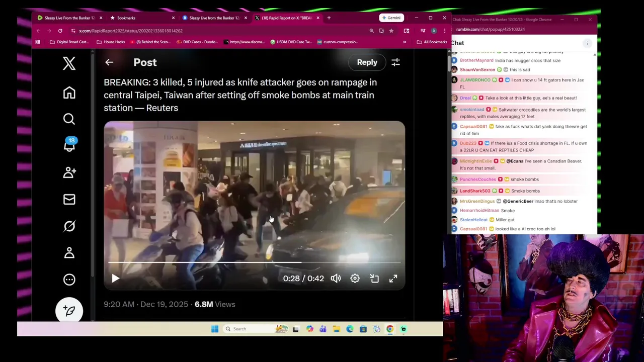The image size is (644, 362).
Task: Open the X logo home link
Action: [x=69, y=63]
